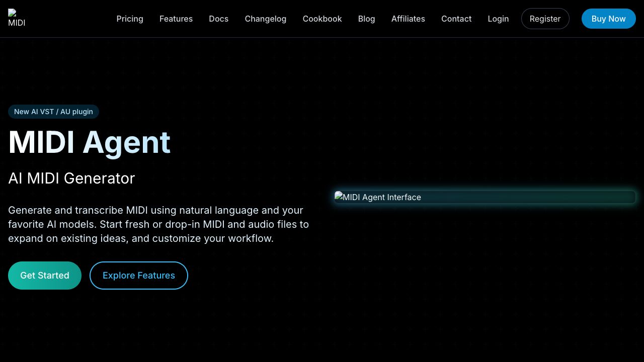Open the Pricing page
The image size is (644, 362).
coord(130,19)
